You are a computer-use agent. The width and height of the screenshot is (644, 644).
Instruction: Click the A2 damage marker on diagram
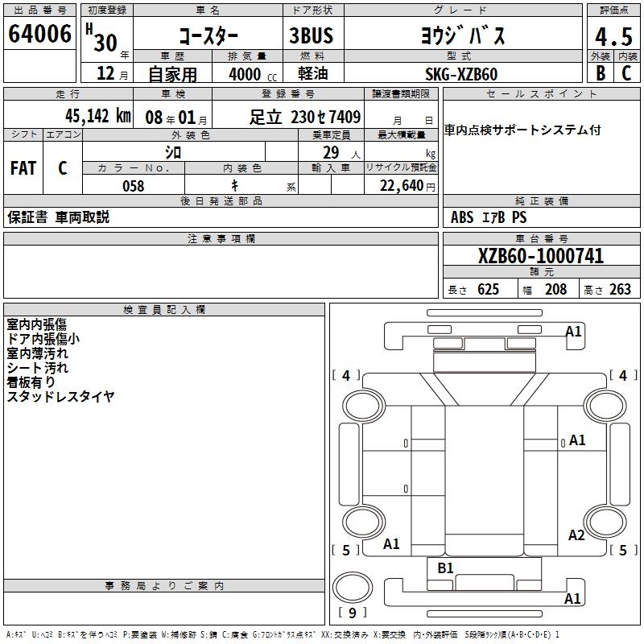(576, 535)
